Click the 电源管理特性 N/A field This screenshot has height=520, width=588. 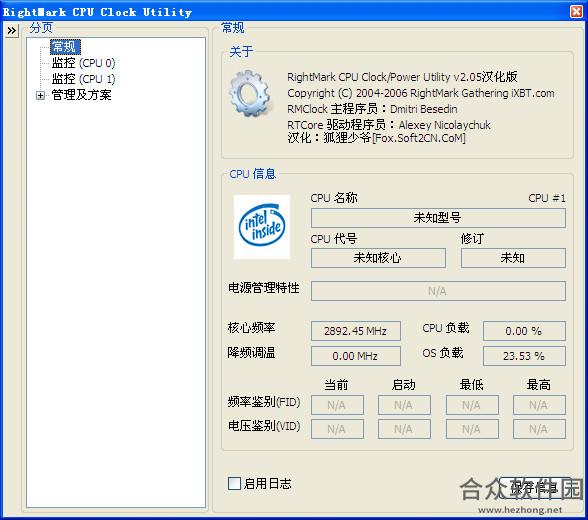pos(438,291)
